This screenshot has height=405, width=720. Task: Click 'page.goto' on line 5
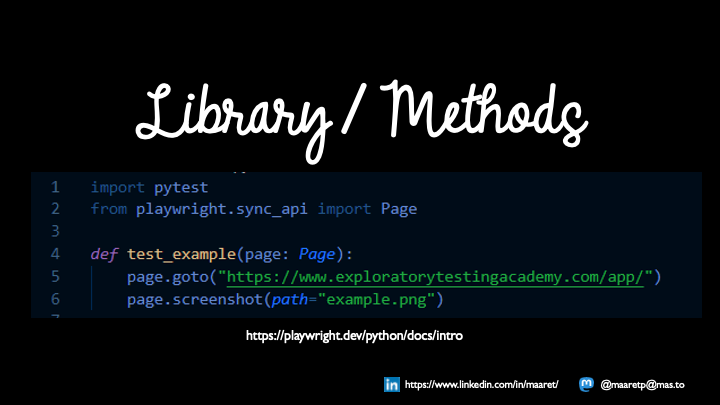click(168, 277)
